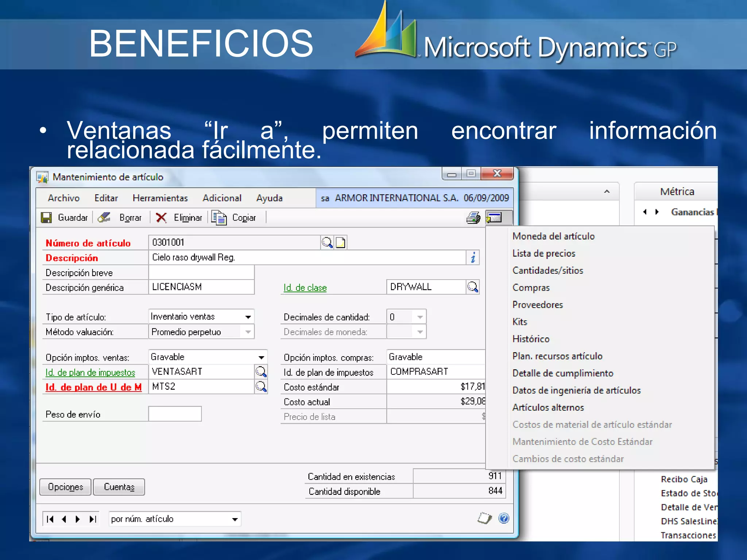
Task: Click the COMPRASART tax plan field
Action: pyautogui.click(x=436, y=372)
